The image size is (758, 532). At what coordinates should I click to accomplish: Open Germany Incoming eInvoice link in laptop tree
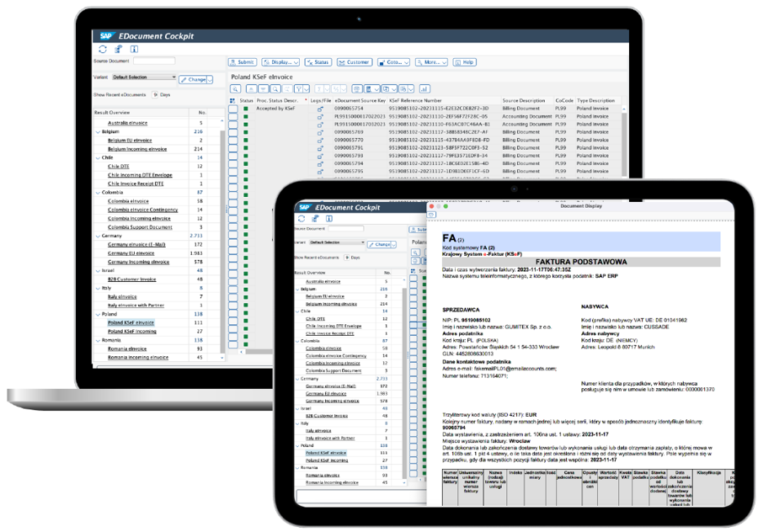click(138, 262)
